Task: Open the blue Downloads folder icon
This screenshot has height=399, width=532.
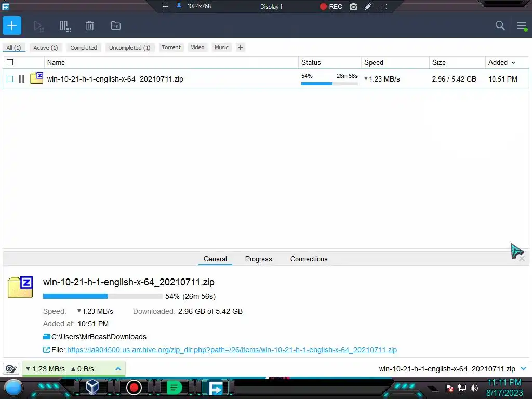Action: pyautogui.click(x=47, y=337)
